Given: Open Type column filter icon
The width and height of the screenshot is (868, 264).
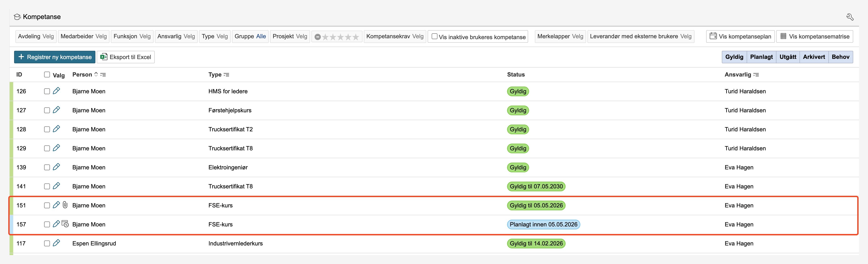Looking at the screenshot, I should pyautogui.click(x=226, y=75).
